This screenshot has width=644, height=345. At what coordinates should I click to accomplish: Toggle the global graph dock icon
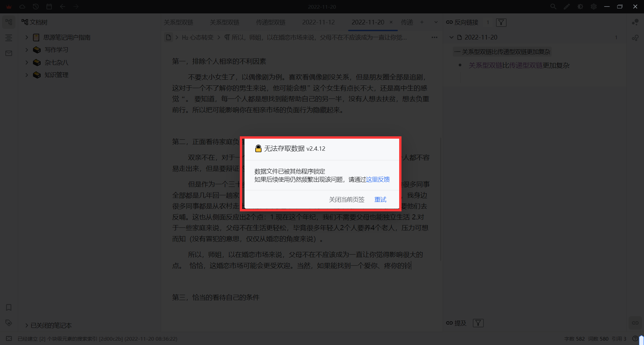pyautogui.click(x=635, y=38)
